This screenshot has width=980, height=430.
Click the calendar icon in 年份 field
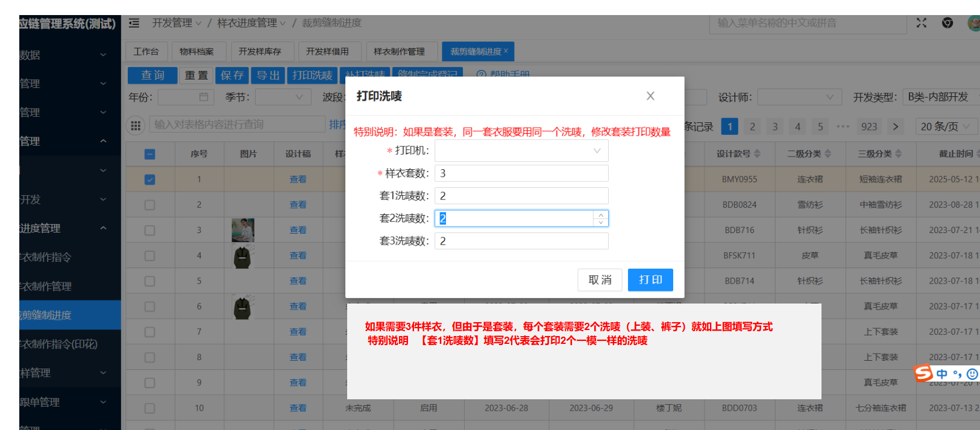pos(204,97)
